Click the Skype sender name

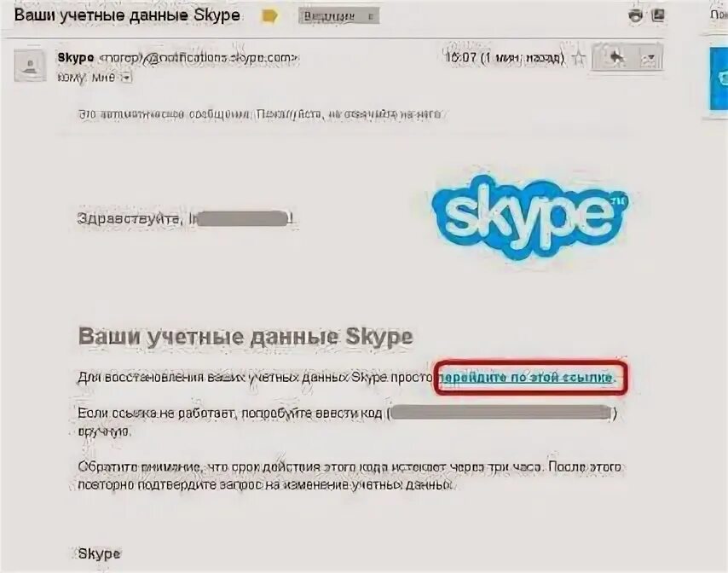pyautogui.click(x=75, y=58)
